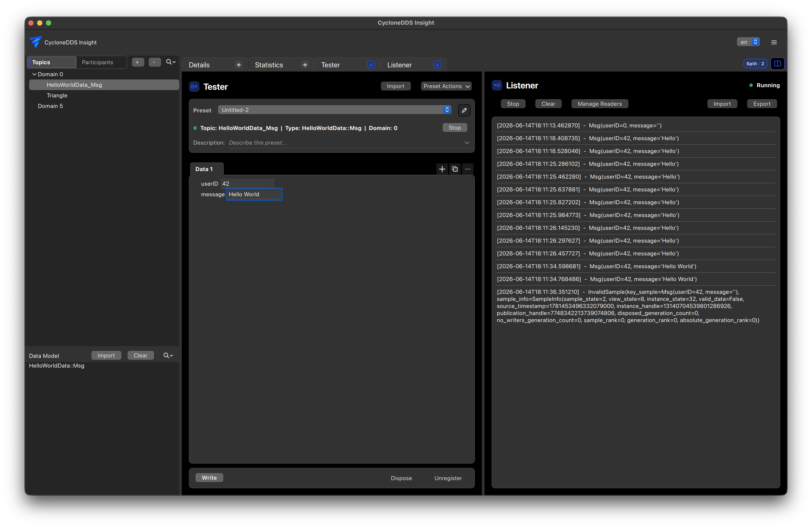Select the Triangle topic
Screen dimensions: 812x528
pos(57,95)
